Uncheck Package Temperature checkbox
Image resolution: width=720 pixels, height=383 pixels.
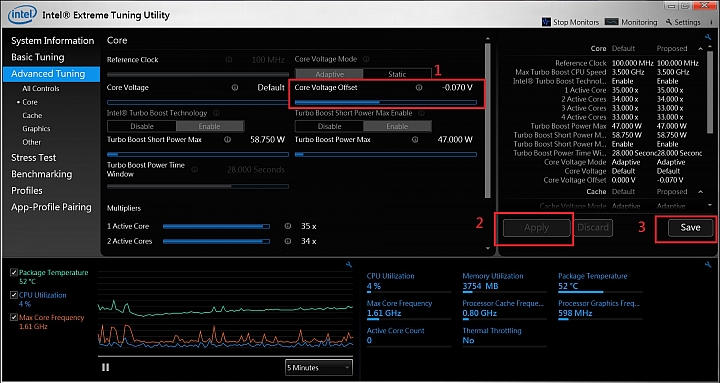pyautogui.click(x=14, y=273)
